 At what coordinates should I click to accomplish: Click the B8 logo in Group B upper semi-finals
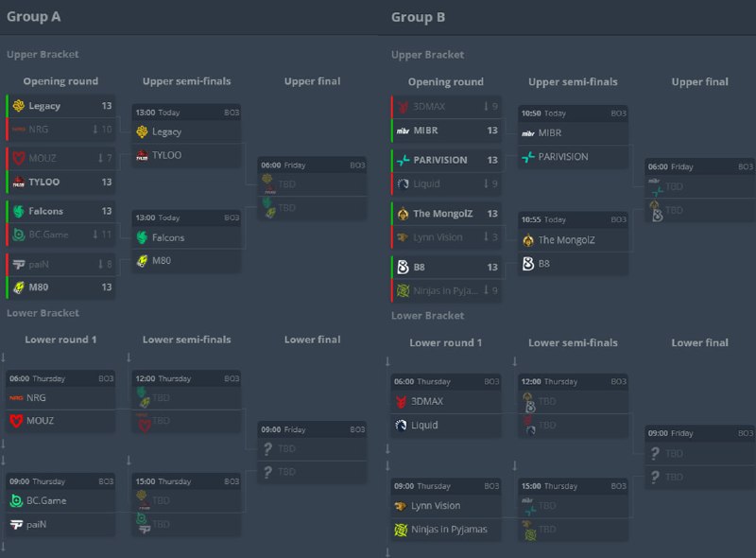click(x=528, y=264)
